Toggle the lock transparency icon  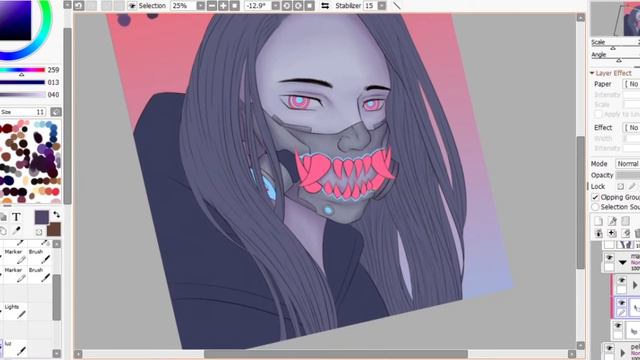pyautogui.click(x=620, y=187)
